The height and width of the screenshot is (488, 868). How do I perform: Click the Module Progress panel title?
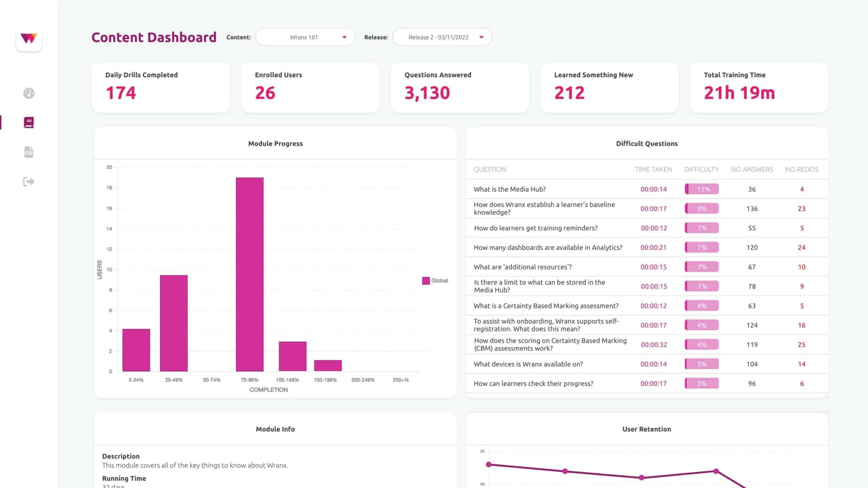(x=275, y=143)
